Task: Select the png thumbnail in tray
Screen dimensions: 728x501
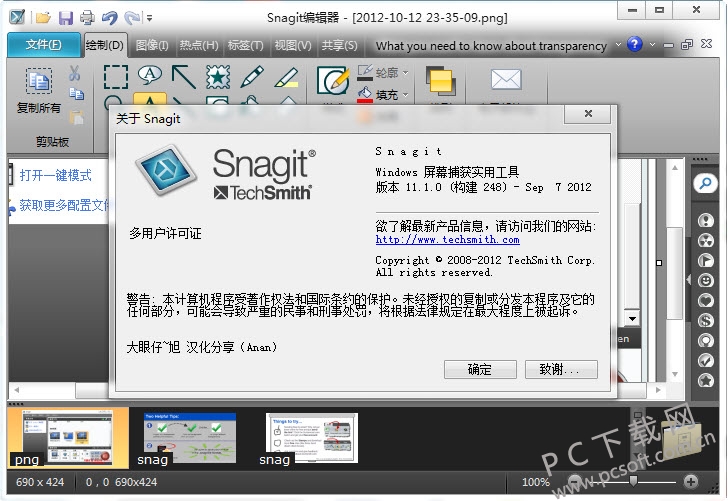Action: point(68,438)
